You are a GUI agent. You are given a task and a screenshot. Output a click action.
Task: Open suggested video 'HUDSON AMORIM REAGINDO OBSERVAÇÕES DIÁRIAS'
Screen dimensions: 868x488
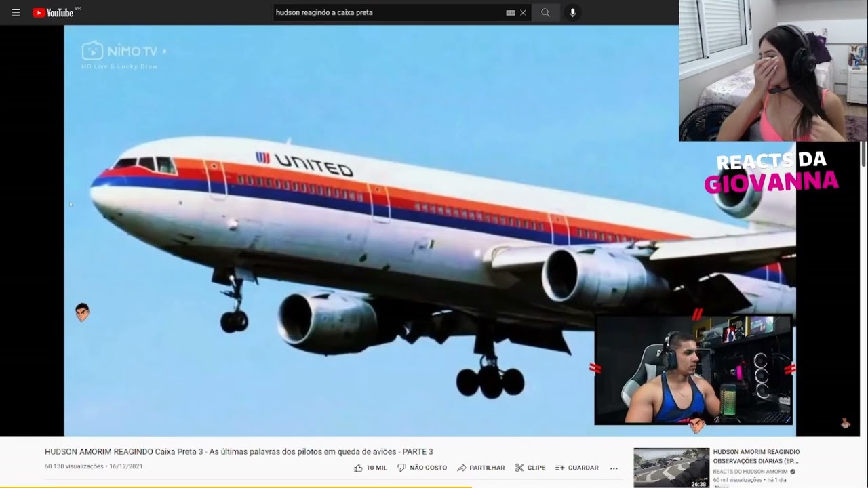(756, 456)
